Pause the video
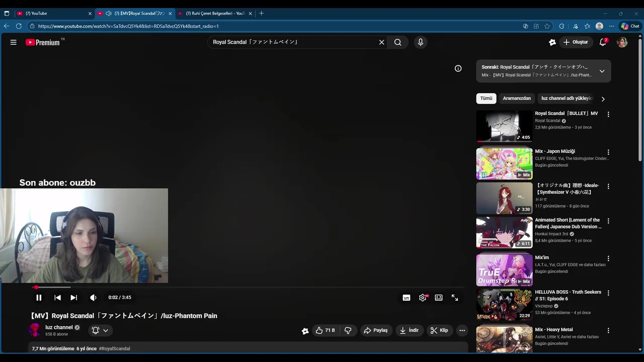This screenshot has height=362, width=644. [x=39, y=298]
